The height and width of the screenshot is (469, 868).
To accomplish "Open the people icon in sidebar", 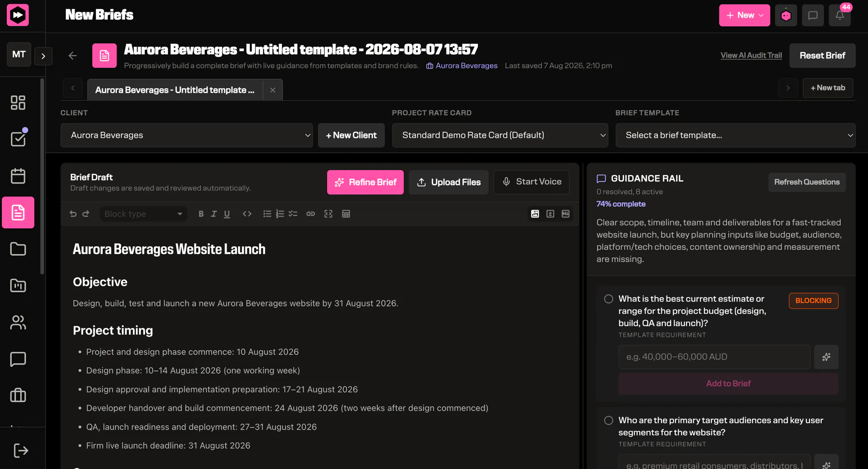I will click(18, 322).
